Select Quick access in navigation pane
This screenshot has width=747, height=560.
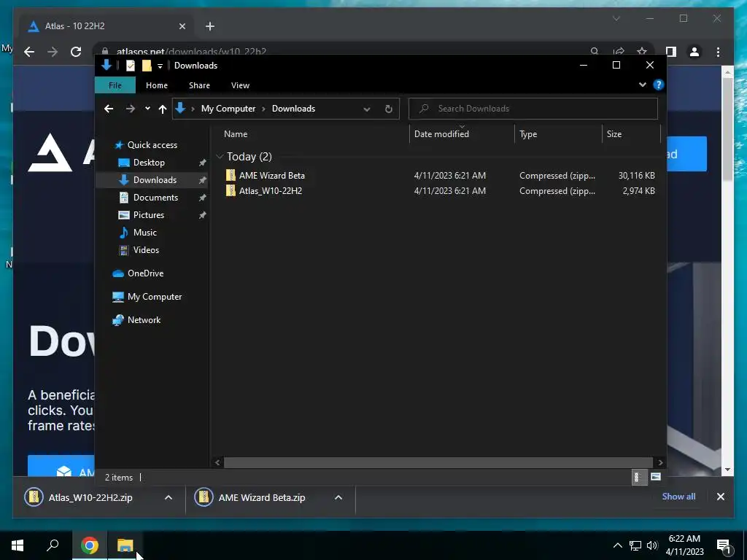click(x=152, y=145)
